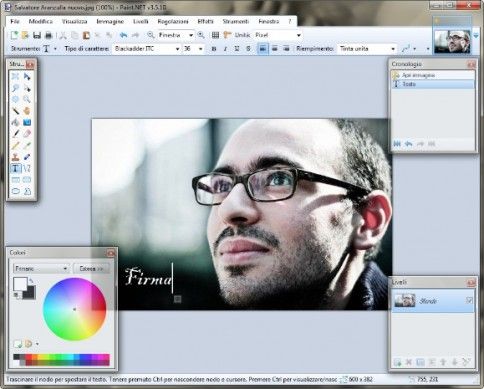Select the Rectangle Select tool
Screen dimensions: 484x389
[15, 76]
